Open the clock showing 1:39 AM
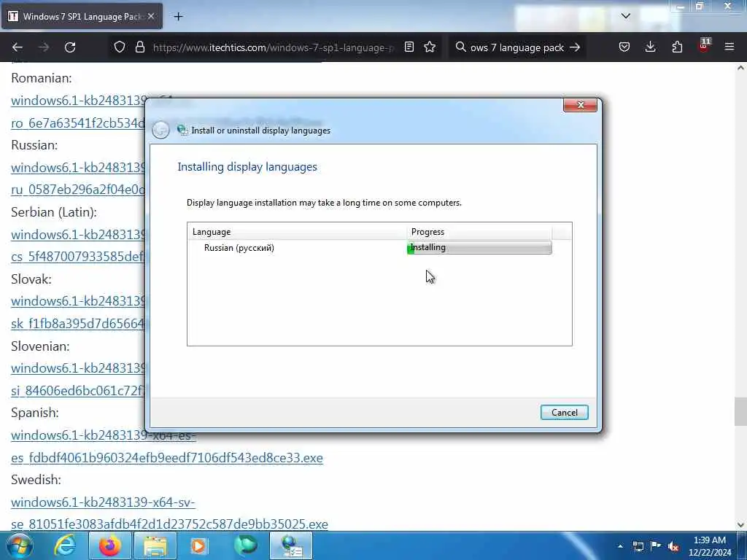 [710, 546]
